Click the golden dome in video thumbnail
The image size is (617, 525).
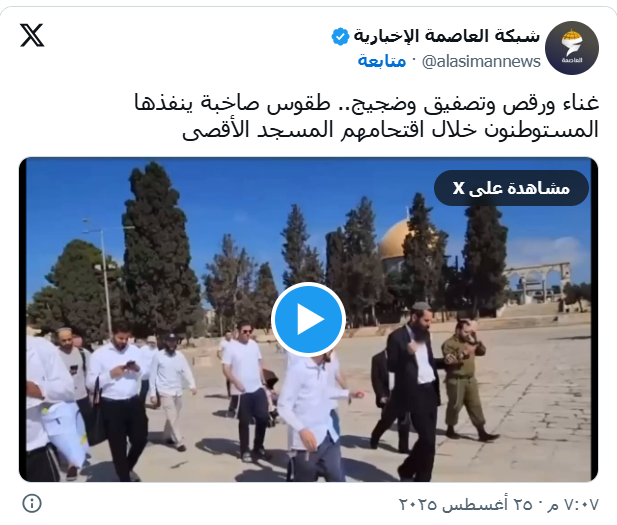395,240
